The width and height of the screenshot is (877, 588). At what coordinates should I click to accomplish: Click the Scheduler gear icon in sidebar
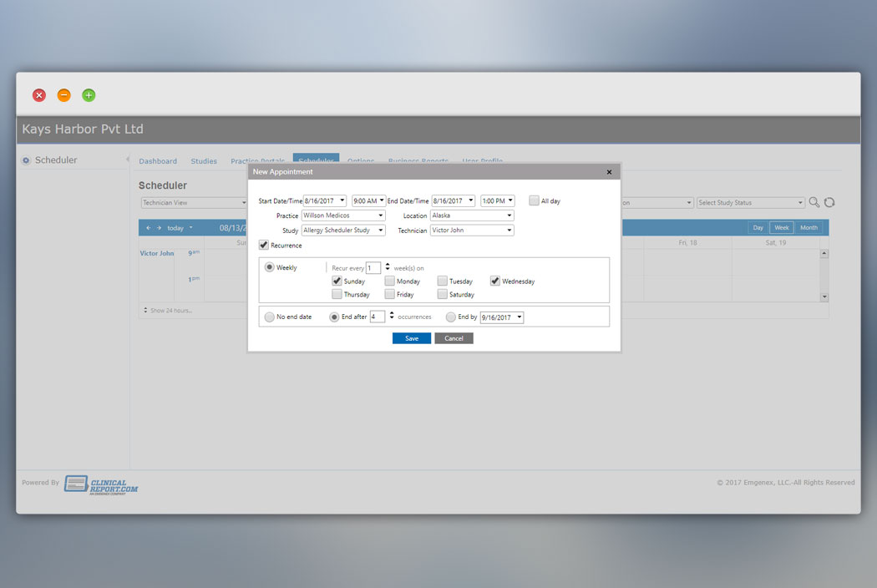coord(26,160)
